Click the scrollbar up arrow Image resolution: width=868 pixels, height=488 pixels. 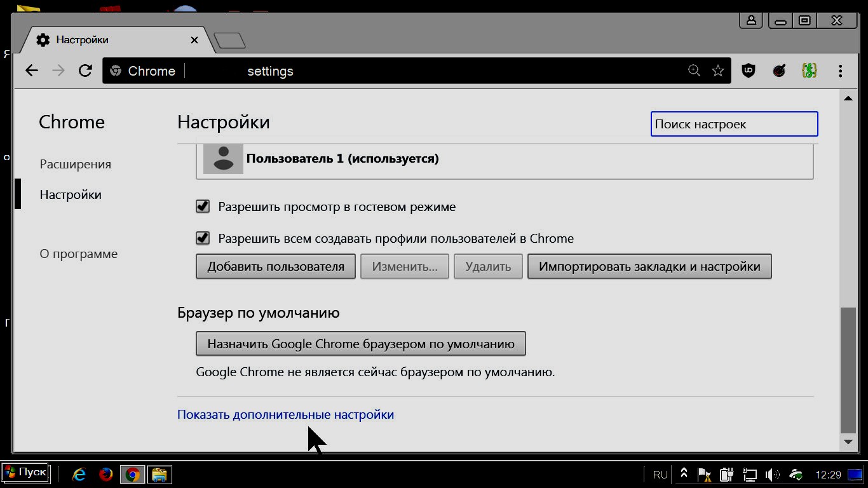point(848,98)
